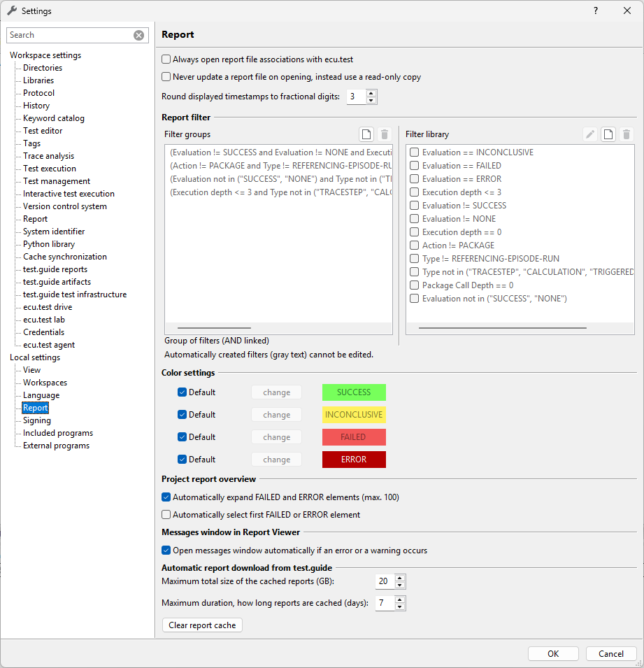Click the SUCCESS green color swatch
This screenshot has width=644, height=668.
[354, 392]
